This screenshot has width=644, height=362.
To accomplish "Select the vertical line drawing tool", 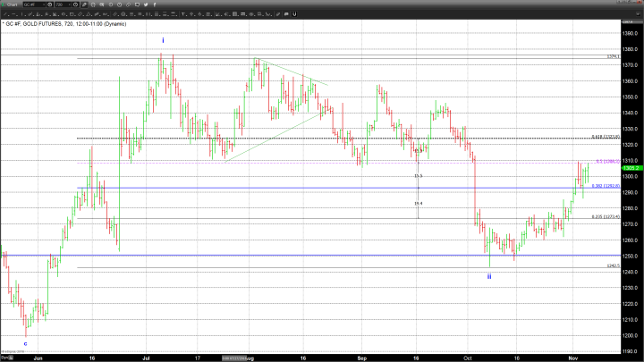I will pos(22,14).
